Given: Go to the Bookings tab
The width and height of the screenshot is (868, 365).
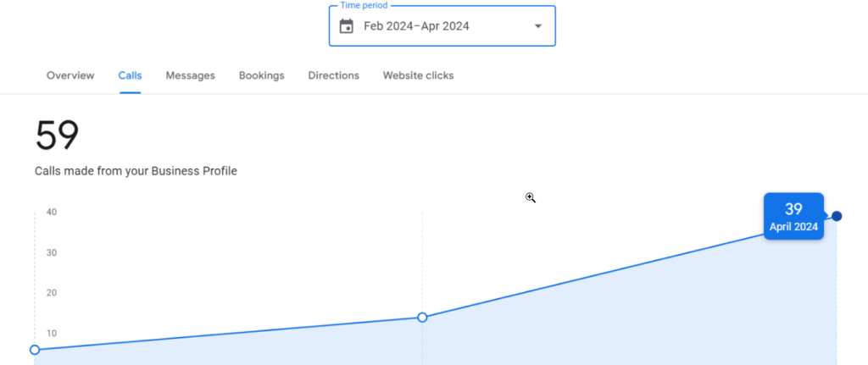Looking at the screenshot, I should point(261,75).
